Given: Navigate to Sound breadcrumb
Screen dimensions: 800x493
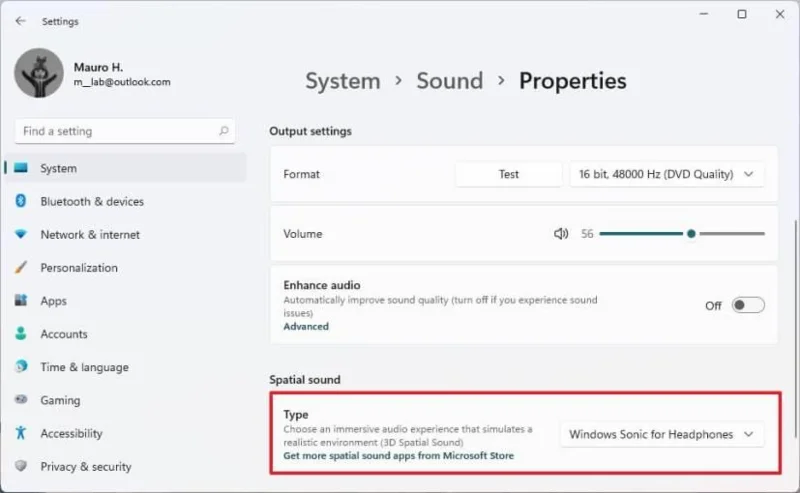Looking at the screenshot, I should tap(449, 81).
